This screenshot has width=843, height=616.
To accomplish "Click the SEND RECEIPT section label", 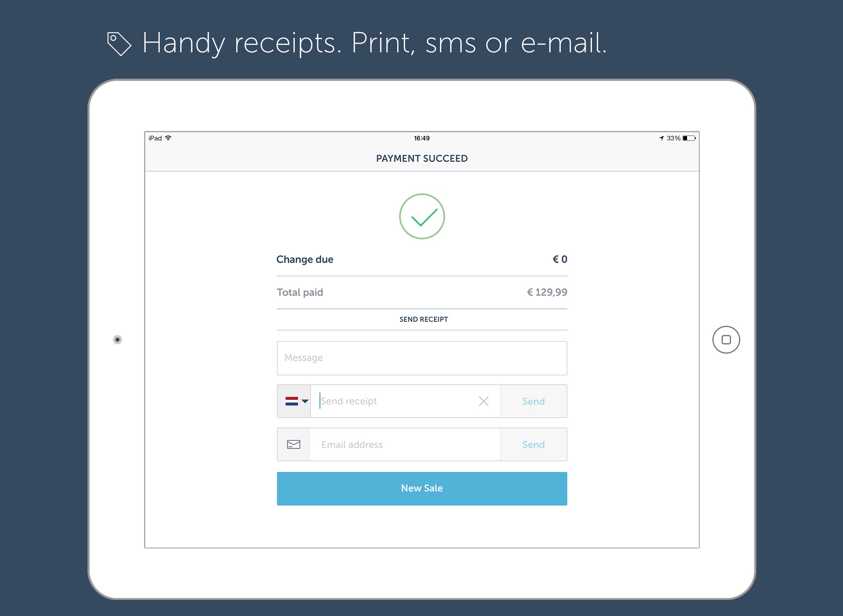I will click(x=421, y=319).
